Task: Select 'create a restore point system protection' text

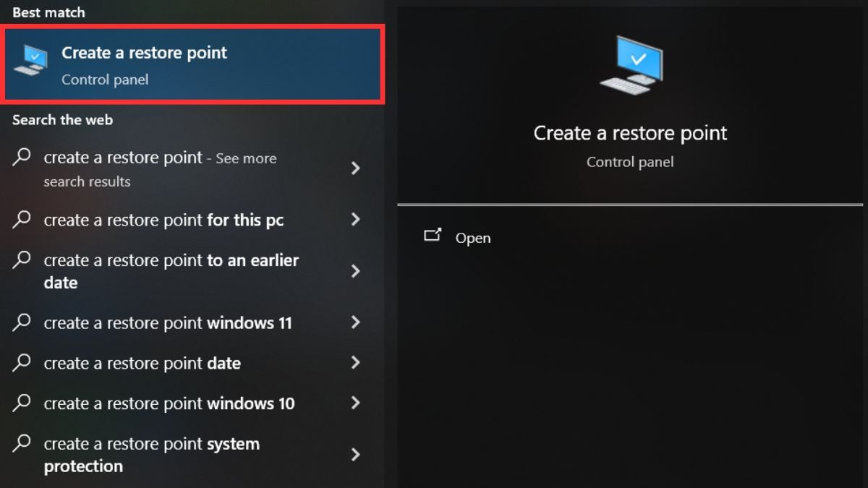Action: pos(151,455)
